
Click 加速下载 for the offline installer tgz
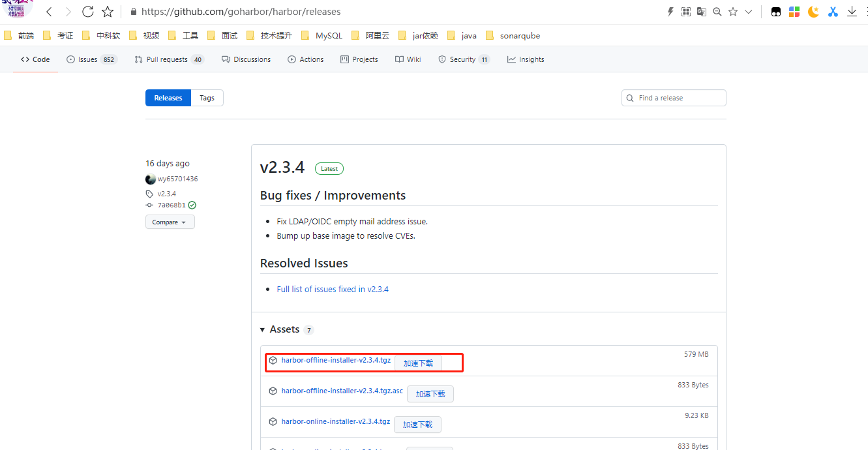click(x=418, y=363)
